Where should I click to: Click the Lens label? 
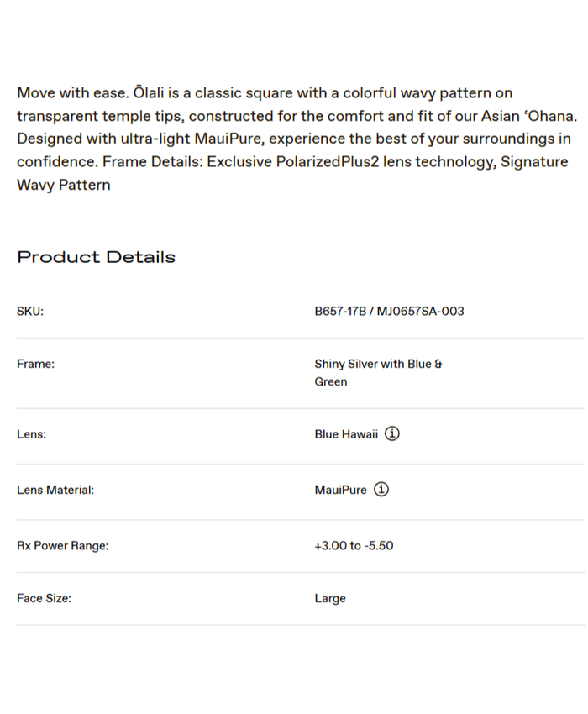(31, 434)
